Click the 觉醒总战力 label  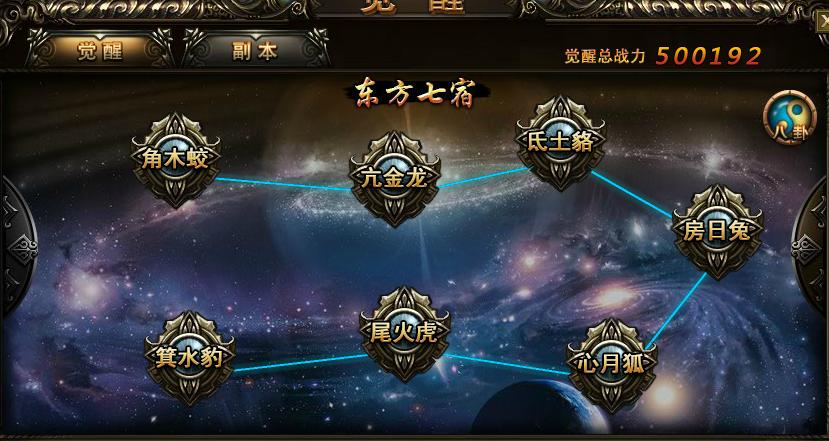(x=605, y=56)
